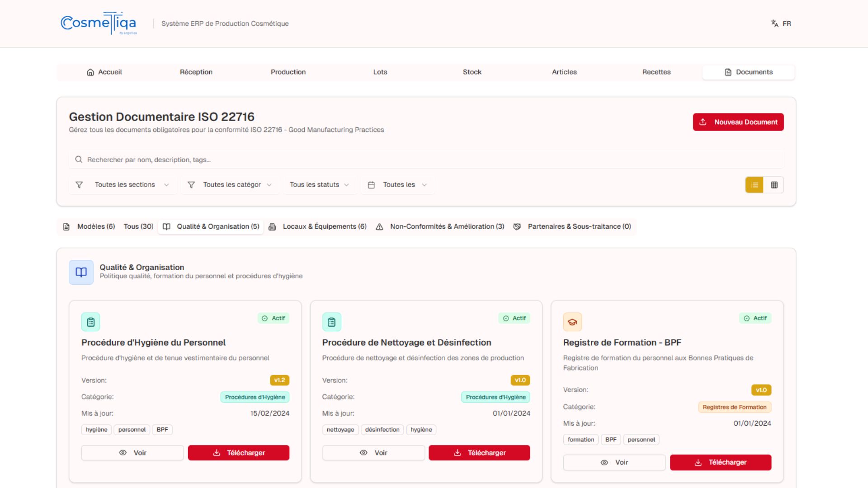Viewport: 868px width, 488px height.
Task: Click the v1.2 version badge
Action: point(279,380)
